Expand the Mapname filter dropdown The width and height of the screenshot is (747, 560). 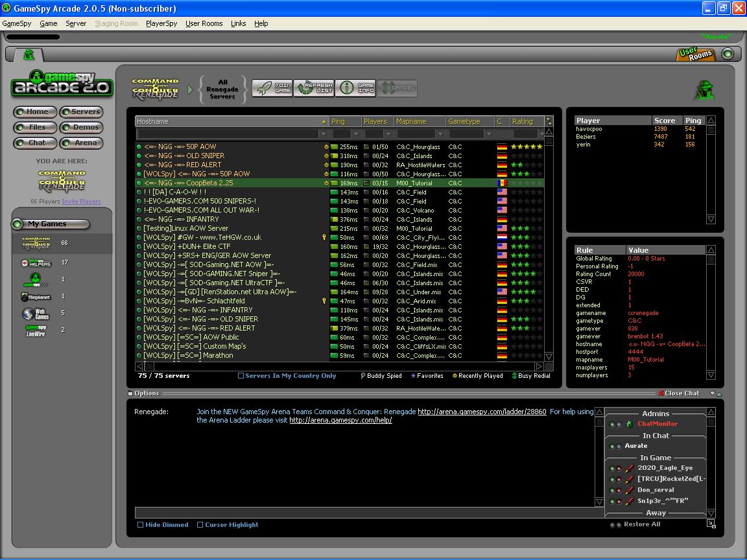441,134
